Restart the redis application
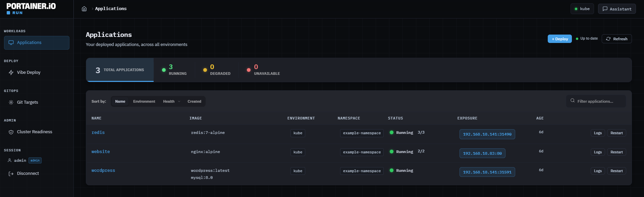Screen dimensions: 644x197 (x=616, y=133)
